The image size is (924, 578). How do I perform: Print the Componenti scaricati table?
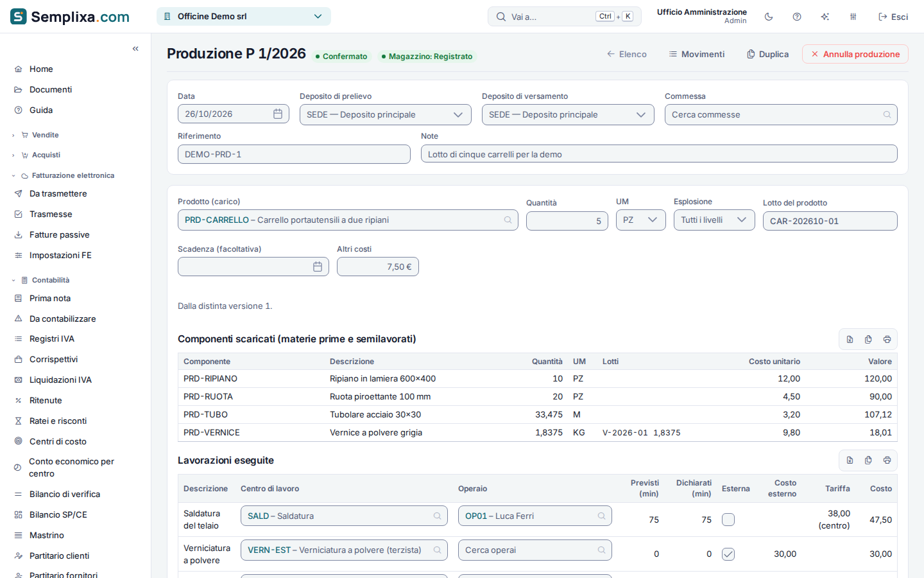pos(887,339)
